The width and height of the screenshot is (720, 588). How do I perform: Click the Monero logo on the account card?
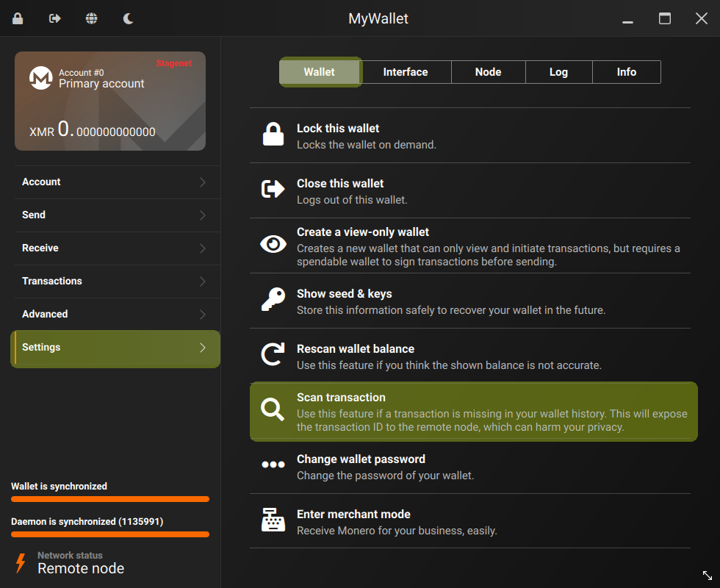click(x=41, y=77)
